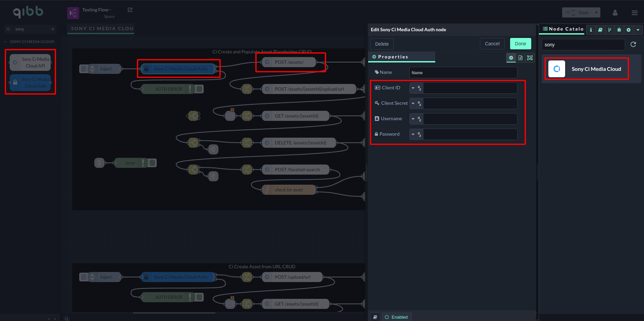Open Testing Flow external link icon
Screen dimensions: 644x321
130,10
